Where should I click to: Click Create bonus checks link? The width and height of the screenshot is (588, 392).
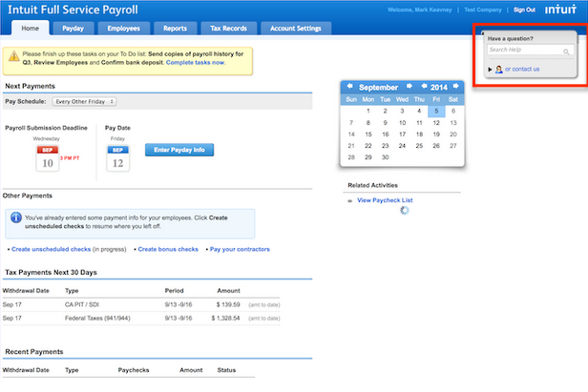(168, 249)
